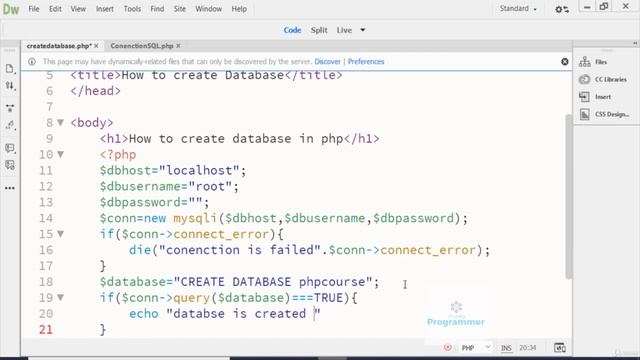The image size is (640, 360).
Task: Click the Live View Options icon in left toolbar
Action: point(10,108)
